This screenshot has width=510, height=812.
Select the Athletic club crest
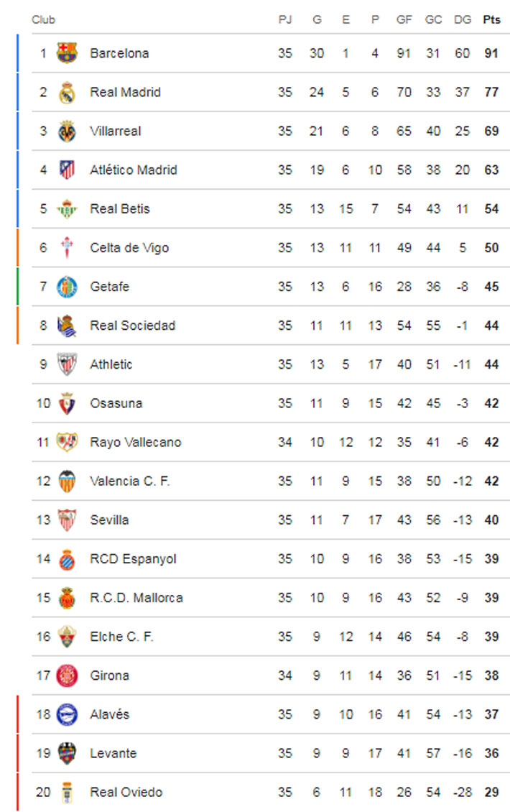tap(67, 364)
